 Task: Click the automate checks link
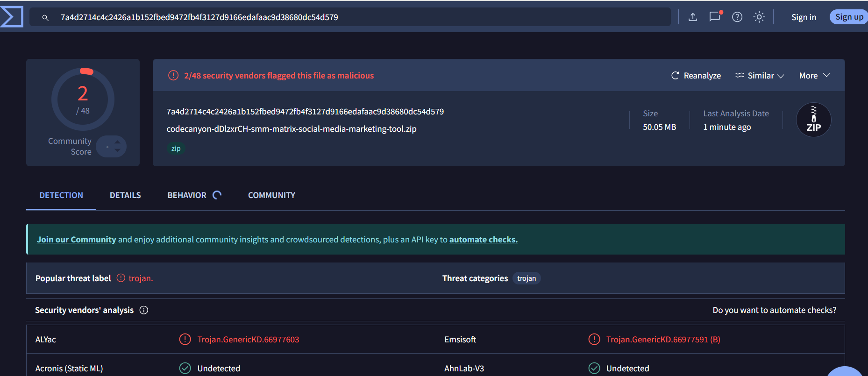[x=484, y=240]
